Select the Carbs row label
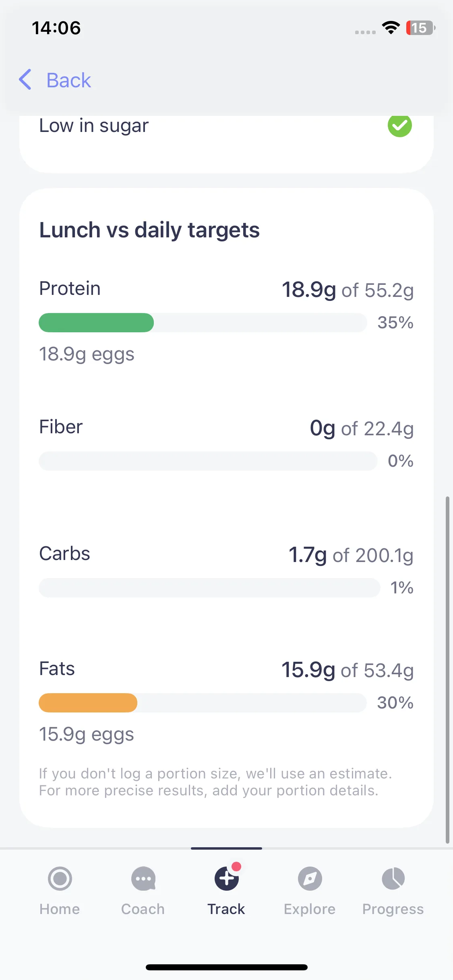Image resolution: width=453 pixels, height=980 pixels. click(x=64, y=554)
